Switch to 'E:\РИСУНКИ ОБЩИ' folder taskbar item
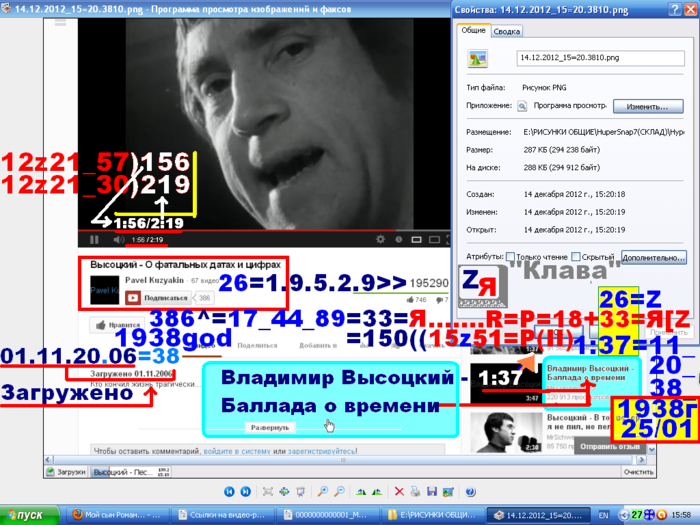The image size is (700, 525). coord(432,515)
